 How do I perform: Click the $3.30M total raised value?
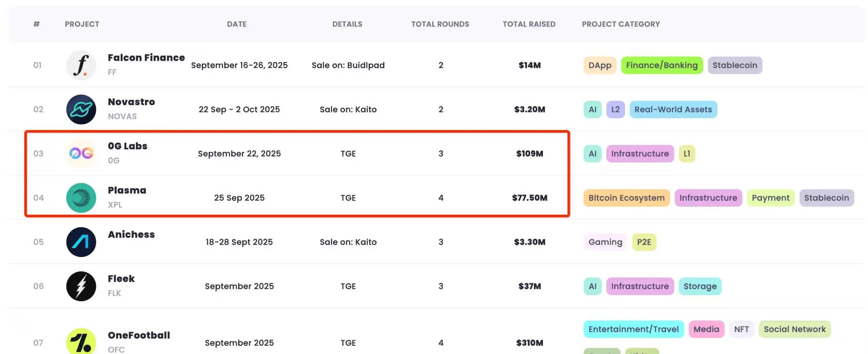pos(529,242)
